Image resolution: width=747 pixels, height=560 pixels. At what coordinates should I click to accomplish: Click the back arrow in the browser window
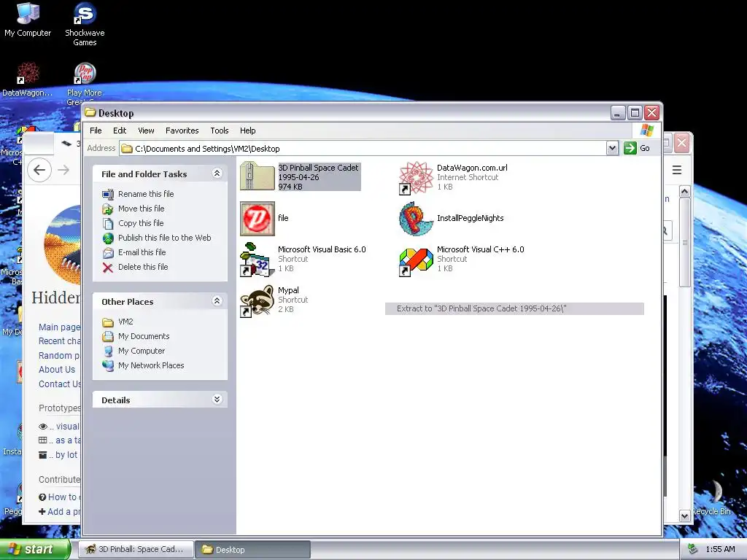pos(39,169)
